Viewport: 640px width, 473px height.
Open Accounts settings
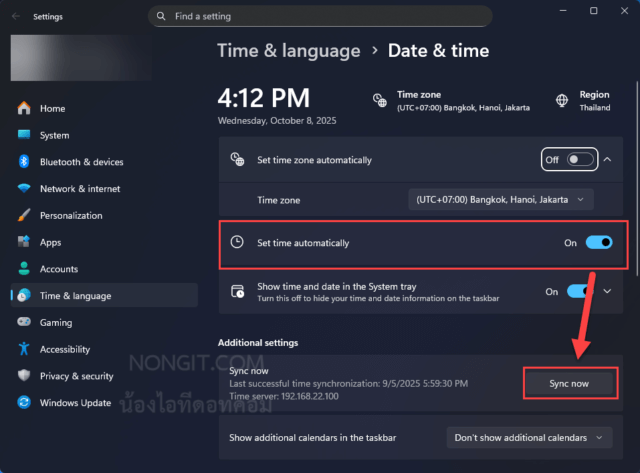[104, 269]
